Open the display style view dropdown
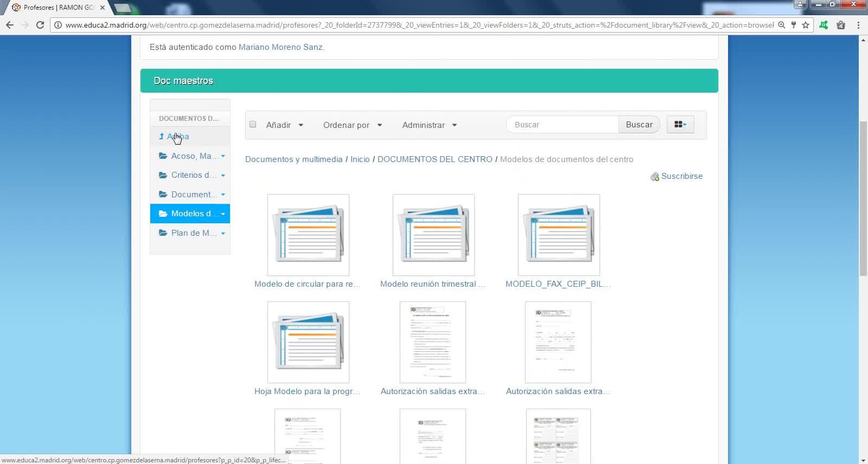 [680, 125]
